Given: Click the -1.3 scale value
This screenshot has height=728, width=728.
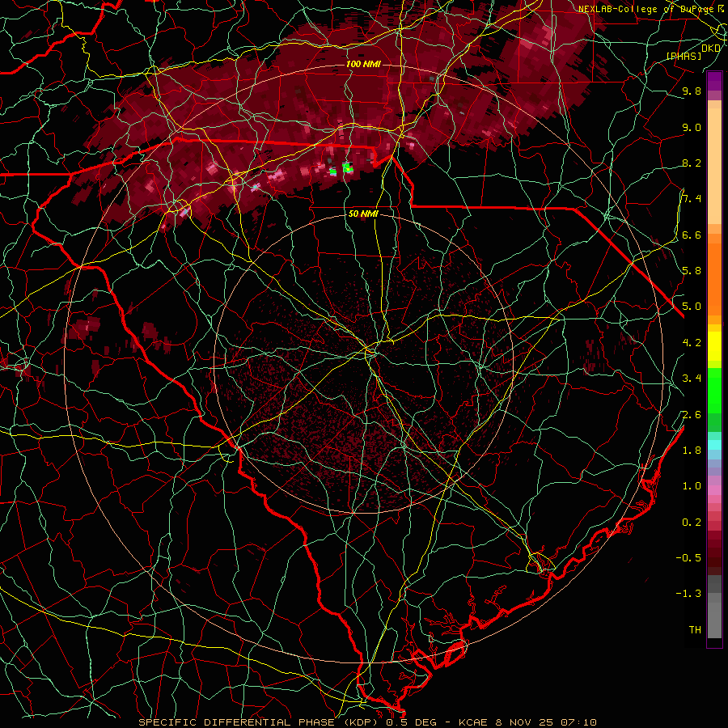Looking at the screenshot, I should pyautogui.click(x=688, y=594).
